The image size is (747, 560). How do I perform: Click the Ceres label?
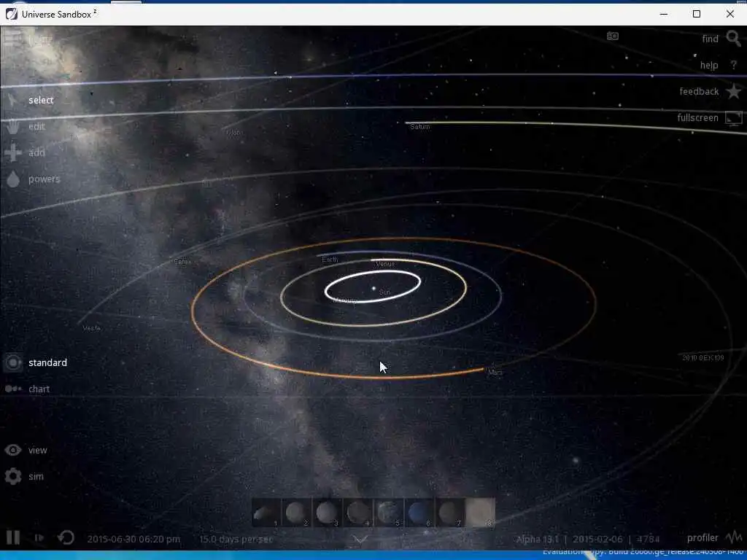click(x=182, y=262)
